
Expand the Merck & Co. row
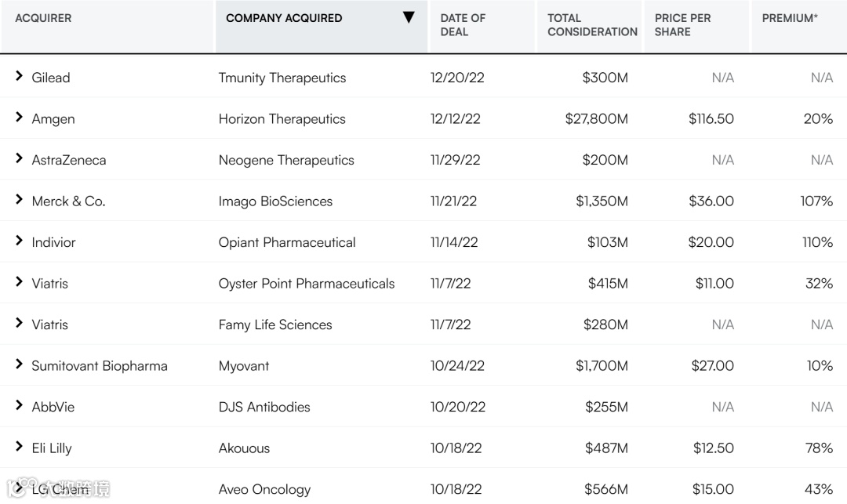[x=20, y=200]
